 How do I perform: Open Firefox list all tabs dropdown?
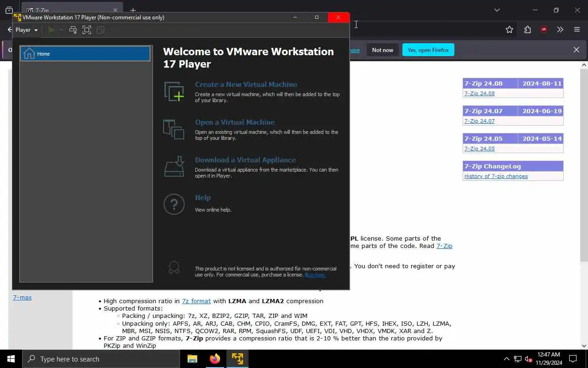[x=497, y=10]
